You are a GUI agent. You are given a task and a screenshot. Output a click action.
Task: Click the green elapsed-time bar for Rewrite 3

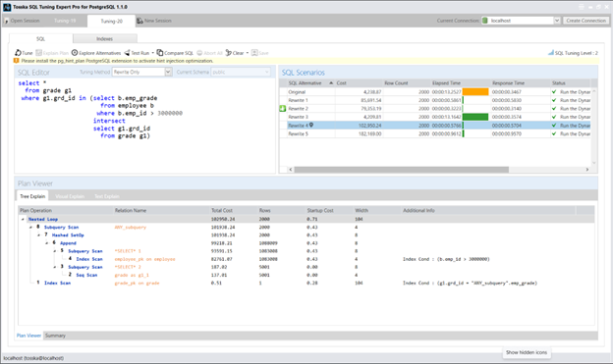(475, 117)
